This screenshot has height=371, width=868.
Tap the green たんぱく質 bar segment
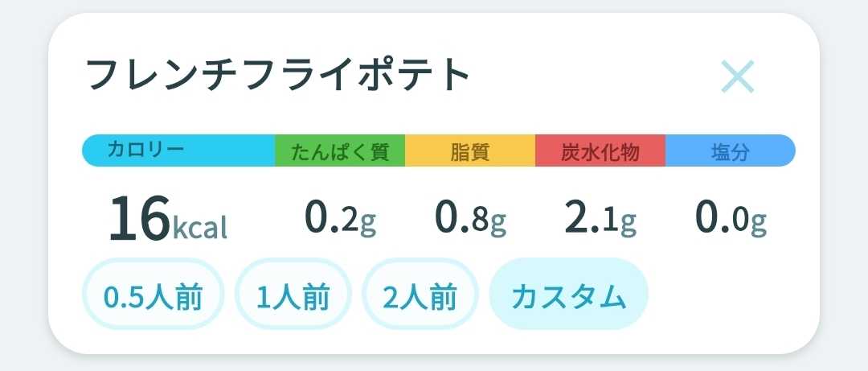tap(340, 150)
